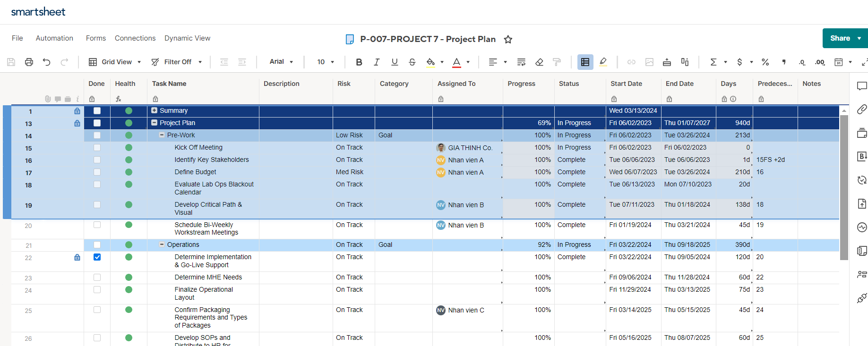Collapse the Pre-Work section
This screenshot has width=868, height=346.
(162, 135)
